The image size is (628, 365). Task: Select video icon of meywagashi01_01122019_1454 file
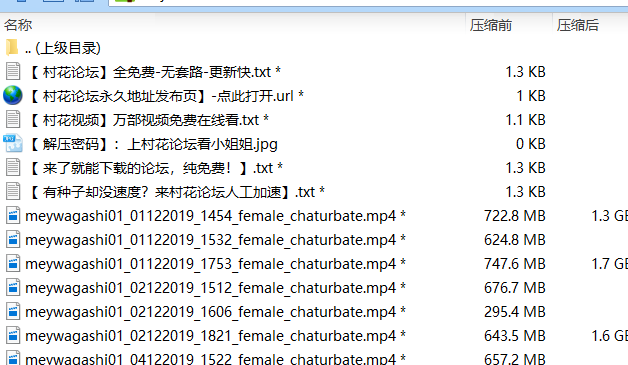point(13,216)
